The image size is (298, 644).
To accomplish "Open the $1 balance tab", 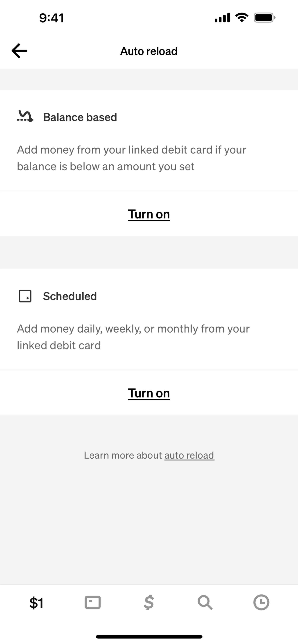I will (x=36, y=603).
